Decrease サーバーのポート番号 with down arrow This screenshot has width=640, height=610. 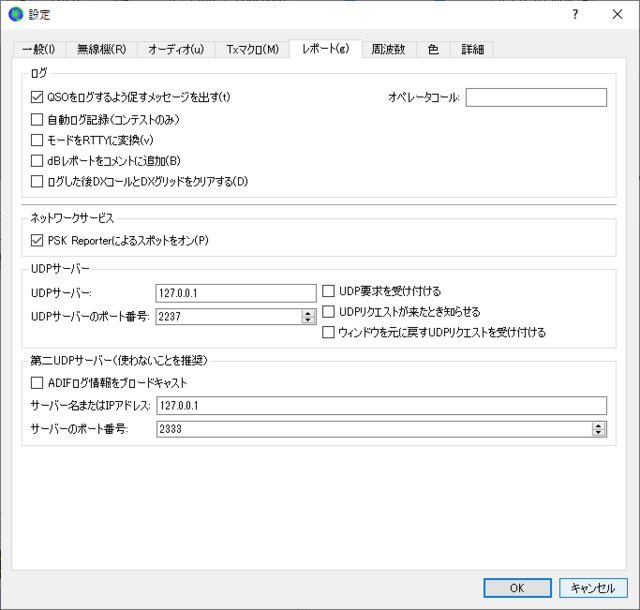[x=598, y=432]
